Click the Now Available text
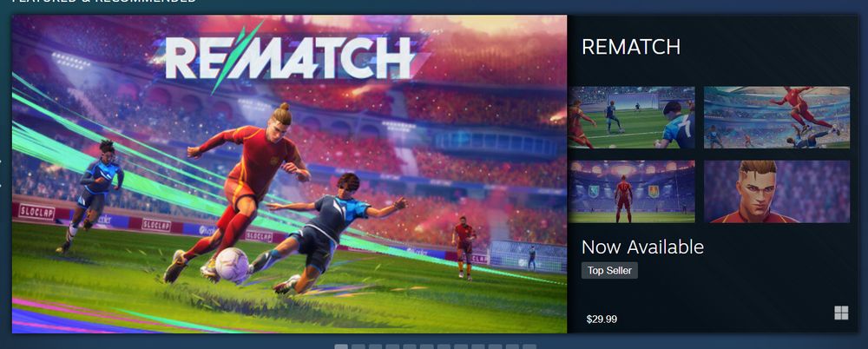Viewport: 868px width, 349px height. (x=642, y=247)
